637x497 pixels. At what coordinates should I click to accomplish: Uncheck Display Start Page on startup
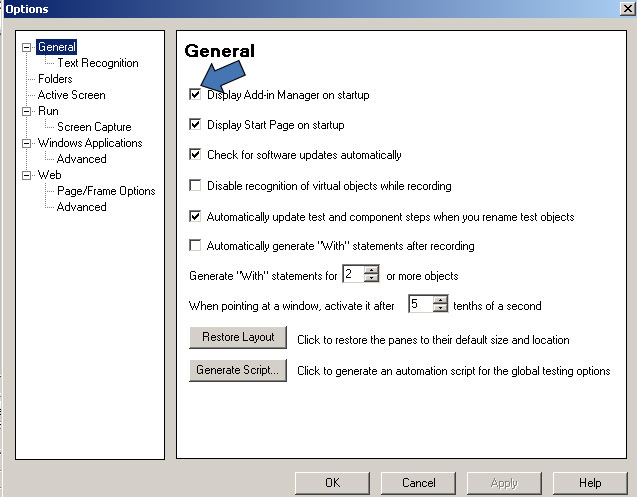coord(195,124)
